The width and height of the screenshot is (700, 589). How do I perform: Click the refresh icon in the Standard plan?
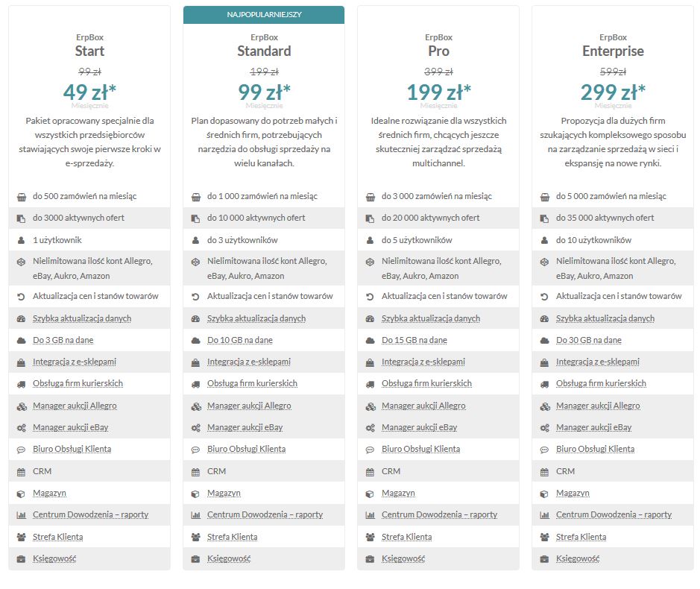(x=195, y=297)
